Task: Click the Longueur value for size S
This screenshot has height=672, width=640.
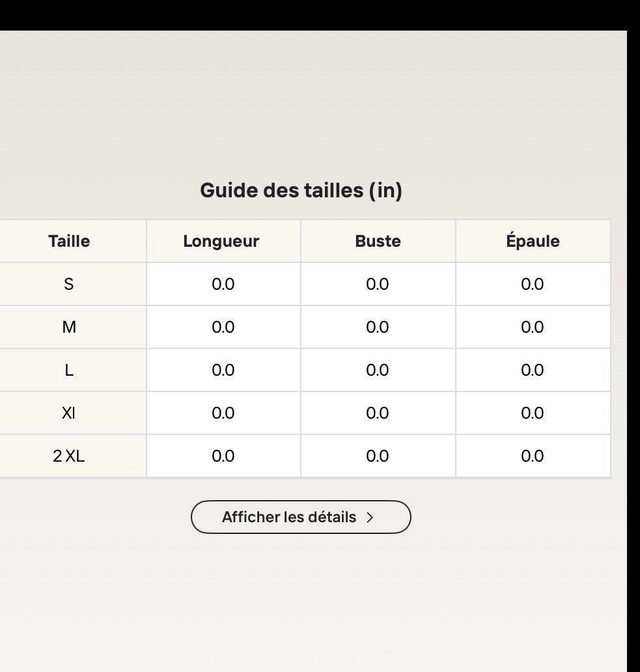Action: 223,284
